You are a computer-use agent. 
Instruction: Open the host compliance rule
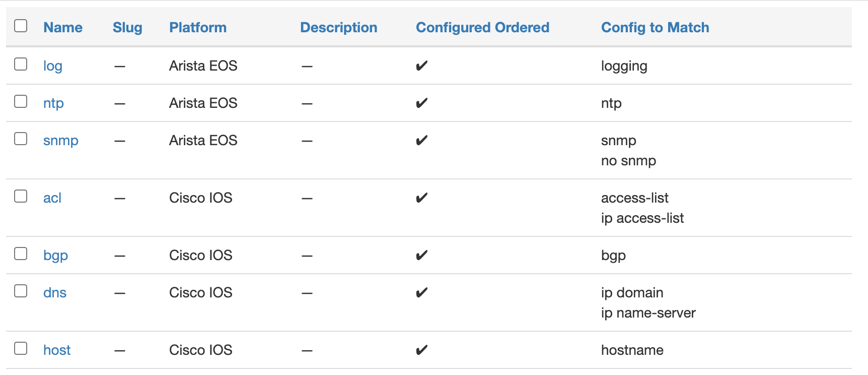(x=56, y=349)
